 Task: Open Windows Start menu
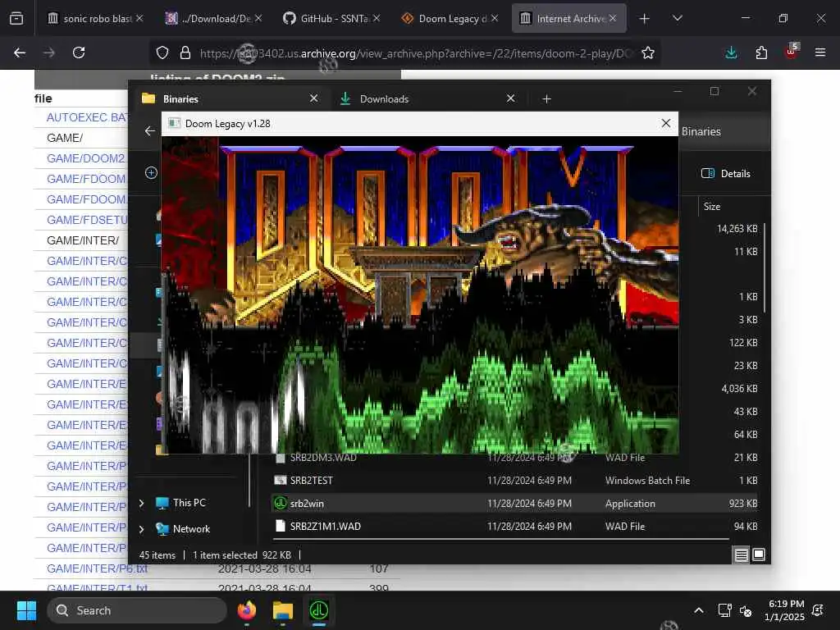[26, 610]
